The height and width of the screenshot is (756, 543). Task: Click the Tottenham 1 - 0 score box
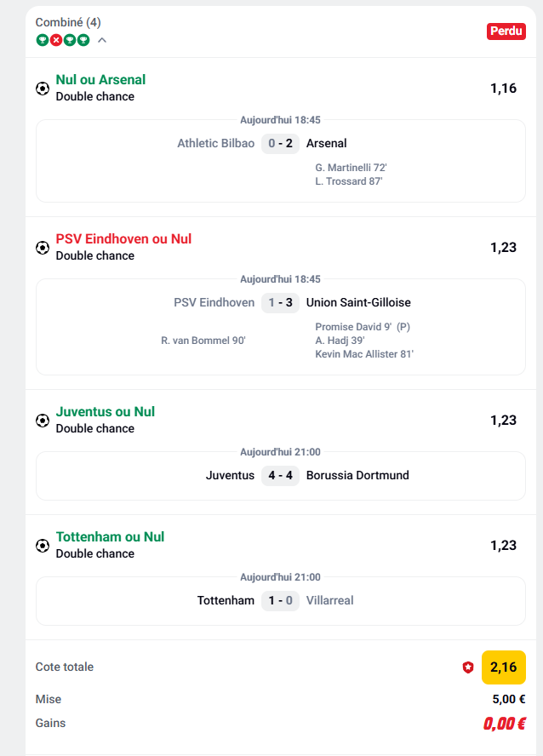(280, 600)
